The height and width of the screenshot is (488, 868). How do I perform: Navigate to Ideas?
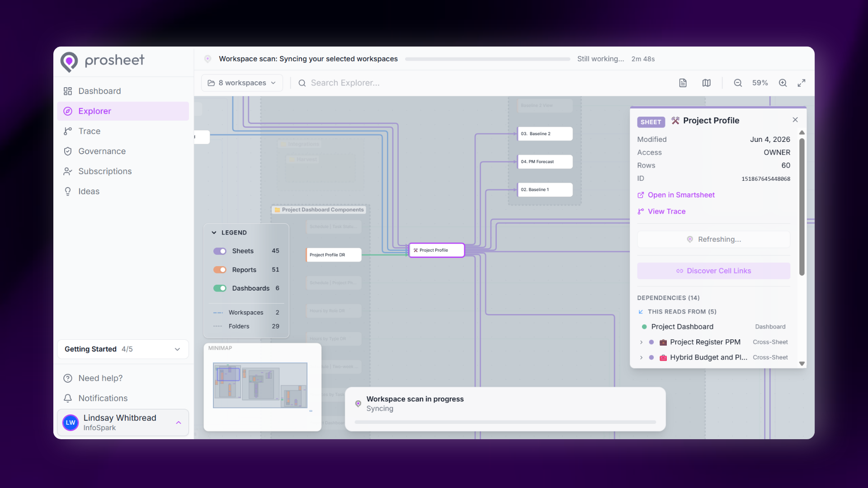click(x=123, y=191)
